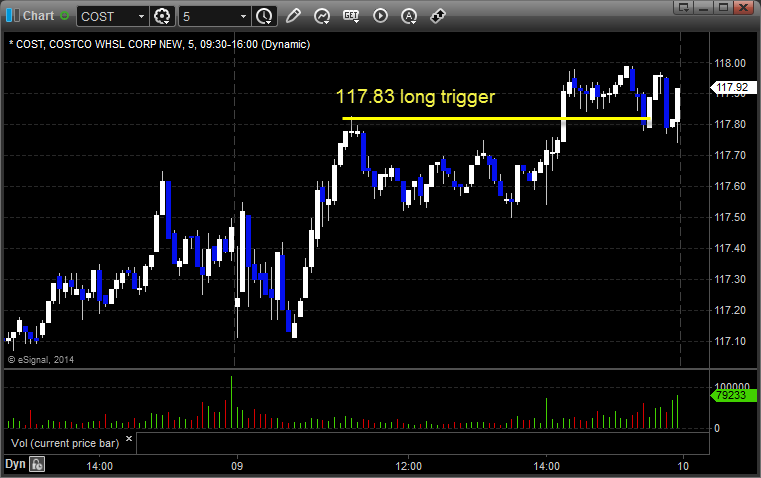Maximize the chart window
761x478 pixels.
coord(723,7)
